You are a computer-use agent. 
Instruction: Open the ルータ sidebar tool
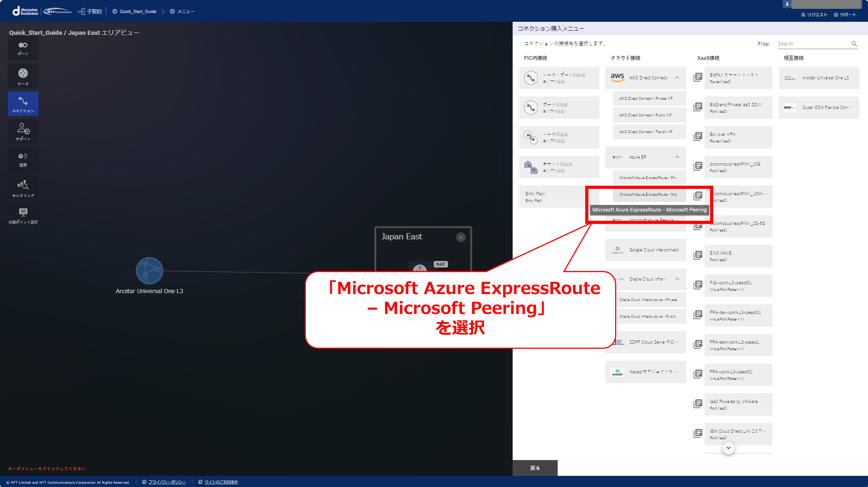(23, 76)
